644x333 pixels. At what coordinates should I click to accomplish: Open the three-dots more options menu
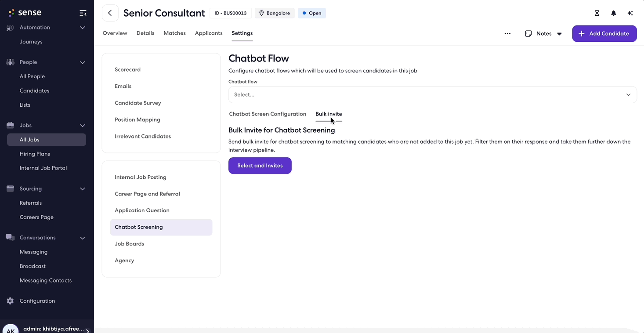(507, 34)
